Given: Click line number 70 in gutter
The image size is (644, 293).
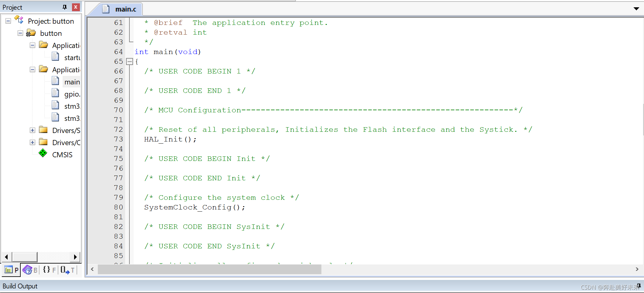Looking at the screenshot, I should click(118, 110).
